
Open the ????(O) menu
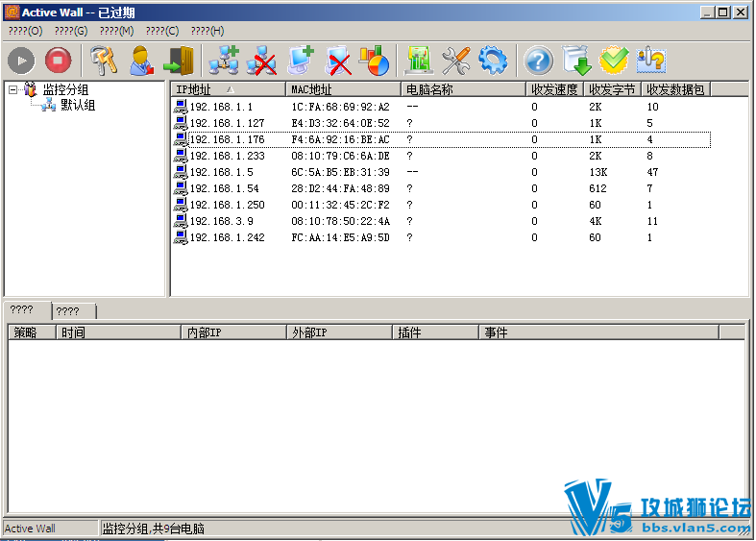pos(26,31)
